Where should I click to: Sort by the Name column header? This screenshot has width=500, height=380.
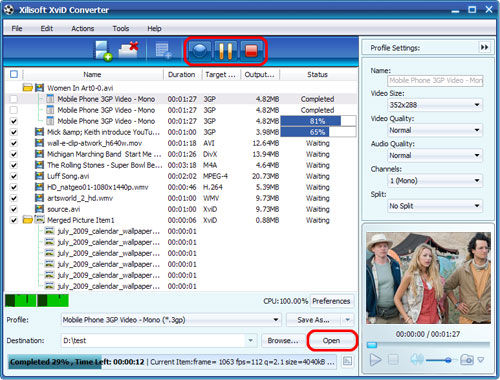click(x=93, y=74)
